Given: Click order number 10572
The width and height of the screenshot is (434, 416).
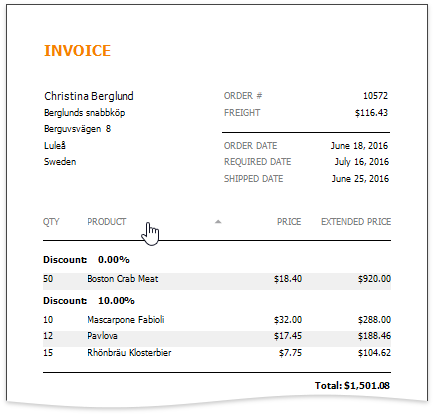Looking at the screenshot, I should tap(375, 96).
